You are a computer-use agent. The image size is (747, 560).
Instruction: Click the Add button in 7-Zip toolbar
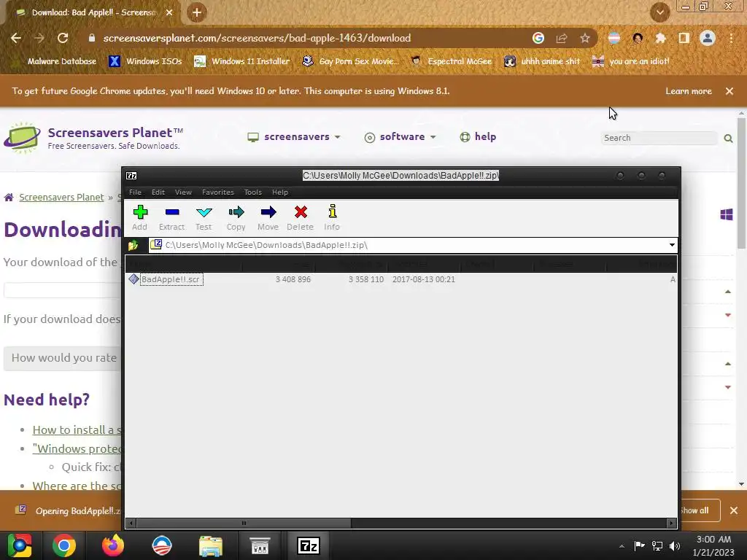coord(139,217)
